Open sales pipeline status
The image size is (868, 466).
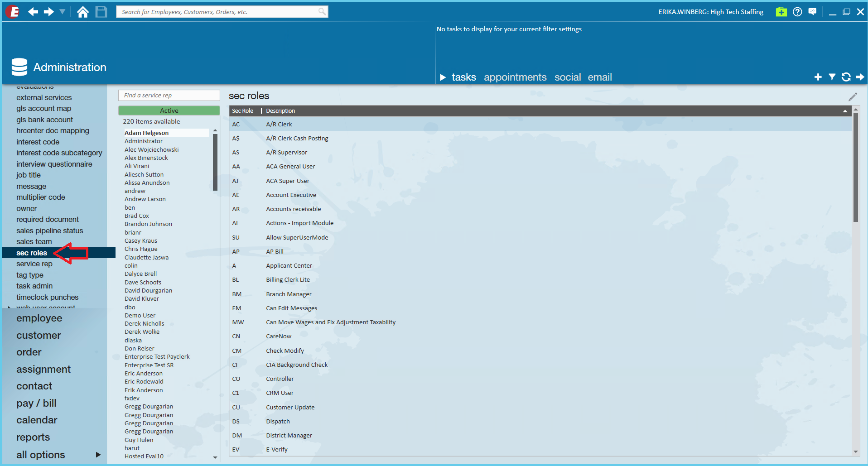[x=50, y=231]
